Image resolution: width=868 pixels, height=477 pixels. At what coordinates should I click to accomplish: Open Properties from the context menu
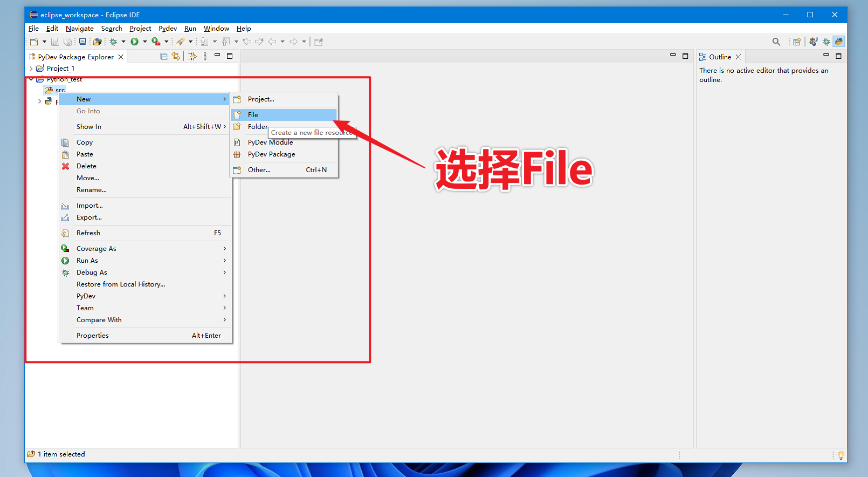pyautogui.click(x=145, y=336)
